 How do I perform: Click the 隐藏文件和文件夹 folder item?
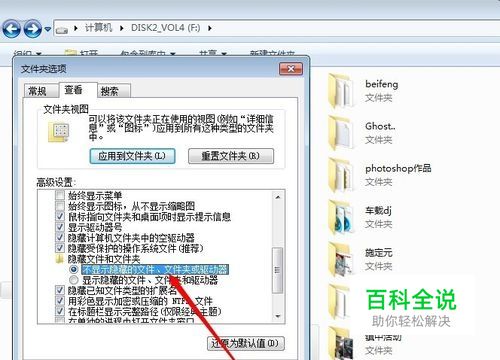coord(98,259)
